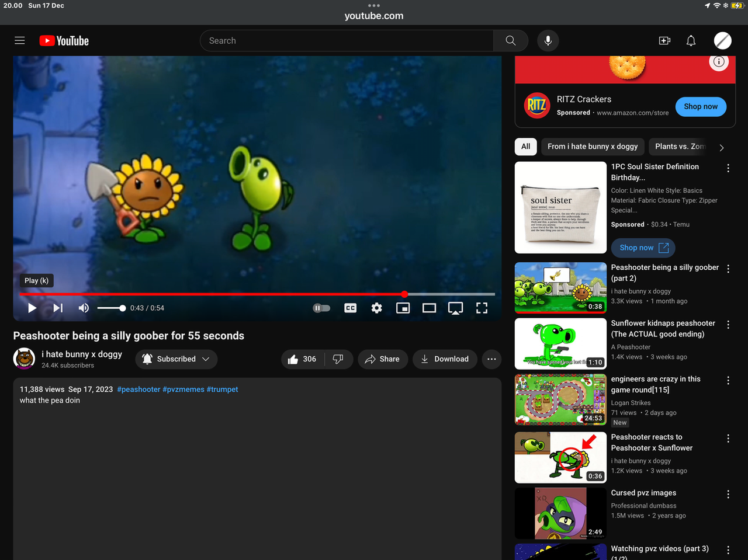The height and width of the screenshot is (560, 748).
Task: Open Subscribed notification dropdown
Action: (176, 359)
